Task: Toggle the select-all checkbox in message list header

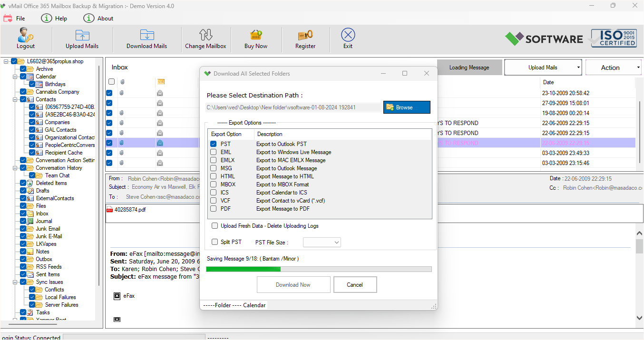Action: 111,82
